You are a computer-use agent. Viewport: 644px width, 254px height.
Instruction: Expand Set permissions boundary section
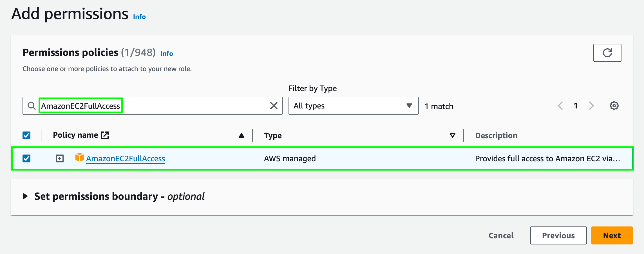point(25,196)
